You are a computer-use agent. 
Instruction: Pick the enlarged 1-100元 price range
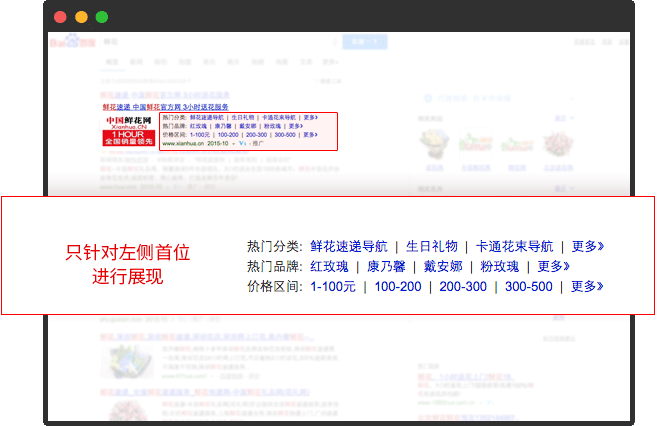click(332, 286)
